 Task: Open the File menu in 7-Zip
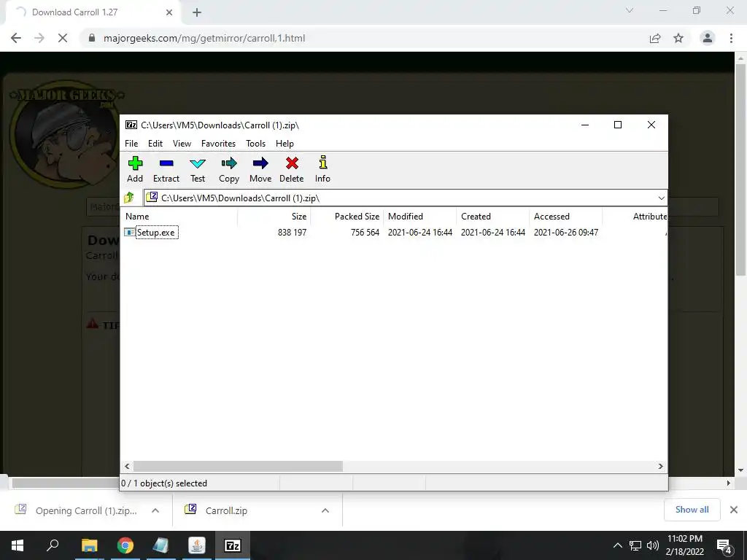[131, 144]
